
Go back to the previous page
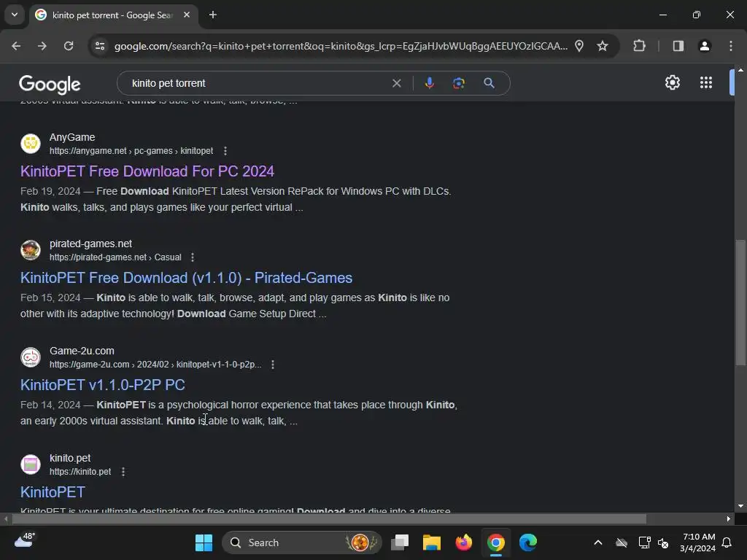[x=16, y=46]
